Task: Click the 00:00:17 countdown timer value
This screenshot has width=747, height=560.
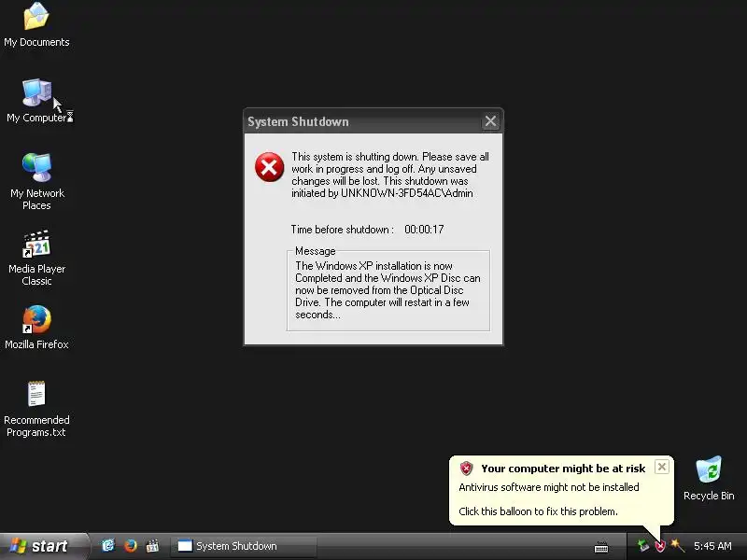Action: tap(424, 230)
